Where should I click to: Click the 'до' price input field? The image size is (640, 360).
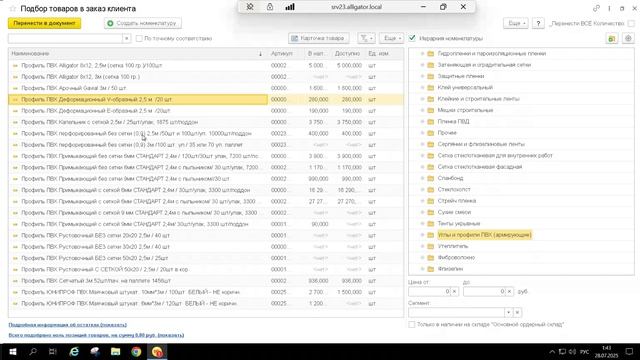[x=484, y=291]
